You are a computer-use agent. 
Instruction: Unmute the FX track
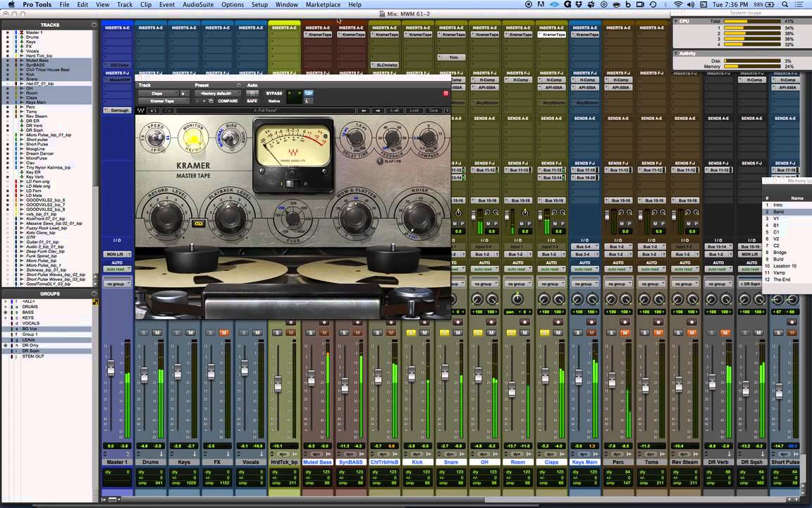coord(224,333)
